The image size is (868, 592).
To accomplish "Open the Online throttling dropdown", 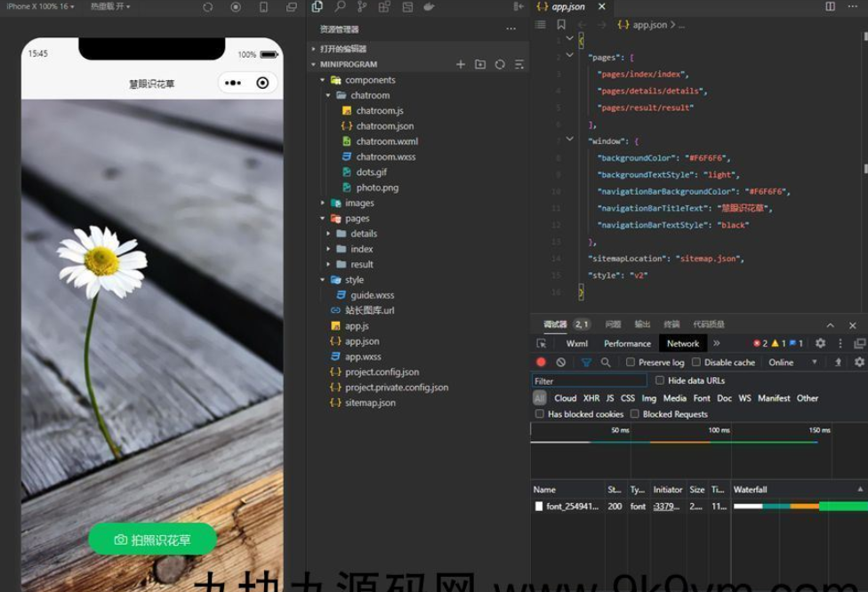I will [x=792, y=363].
